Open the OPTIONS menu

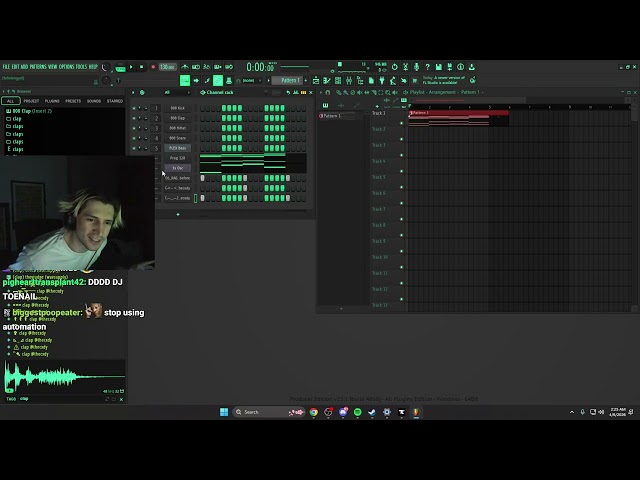point(67,67)
